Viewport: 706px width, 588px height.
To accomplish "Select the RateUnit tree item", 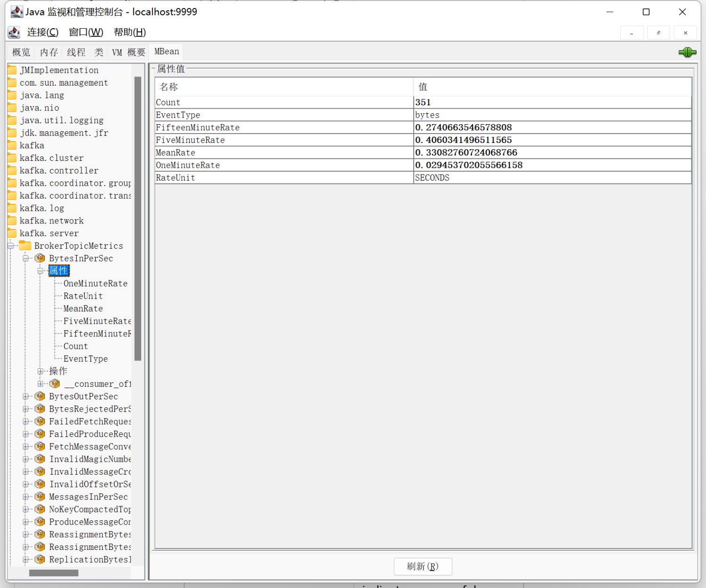I will point(83,296).
